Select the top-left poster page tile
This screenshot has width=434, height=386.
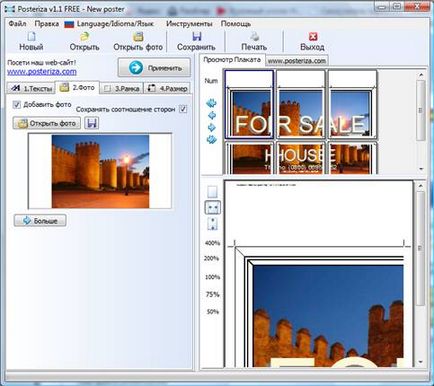249,104
